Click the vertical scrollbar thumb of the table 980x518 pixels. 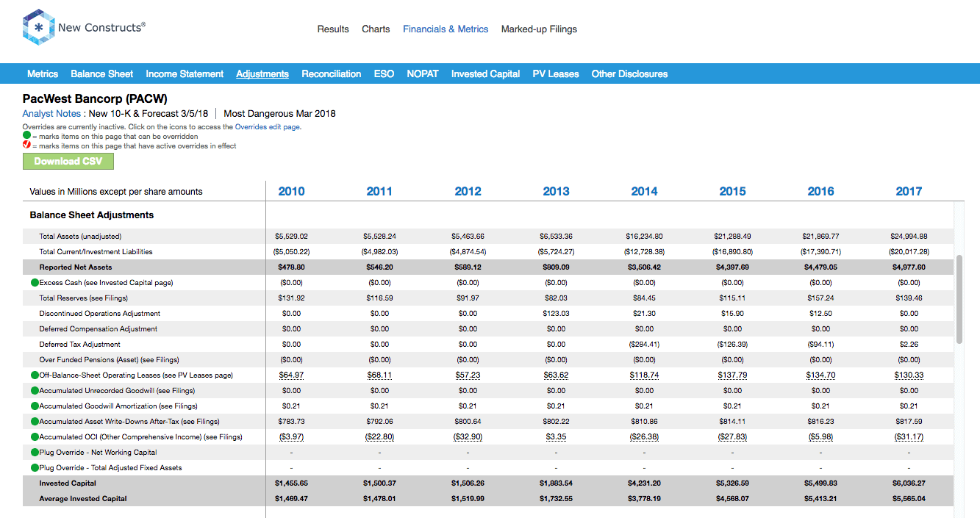click(959, 299)
